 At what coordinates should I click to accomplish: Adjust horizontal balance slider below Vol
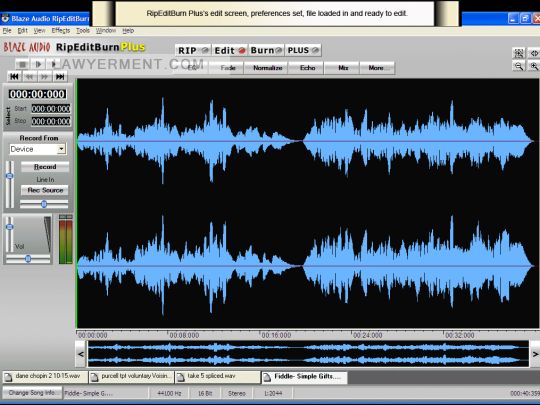click(x=28, y=259)
